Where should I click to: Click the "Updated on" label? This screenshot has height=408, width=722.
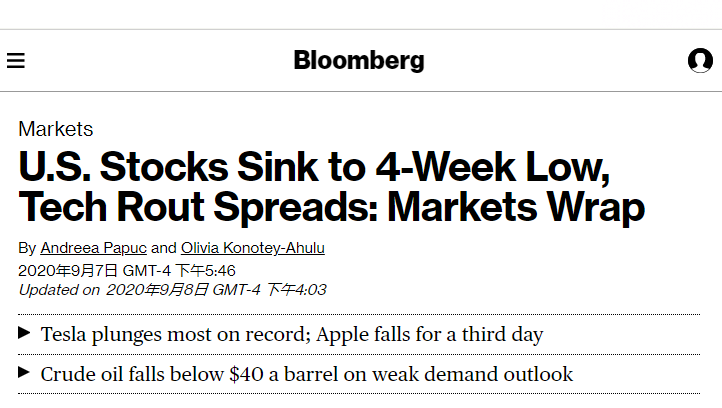pos(59,290)
